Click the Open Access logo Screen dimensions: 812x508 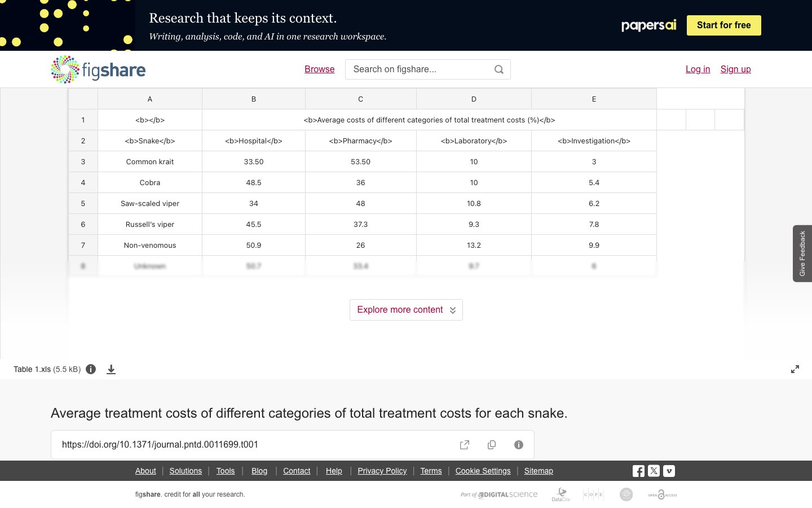point(663,494)
